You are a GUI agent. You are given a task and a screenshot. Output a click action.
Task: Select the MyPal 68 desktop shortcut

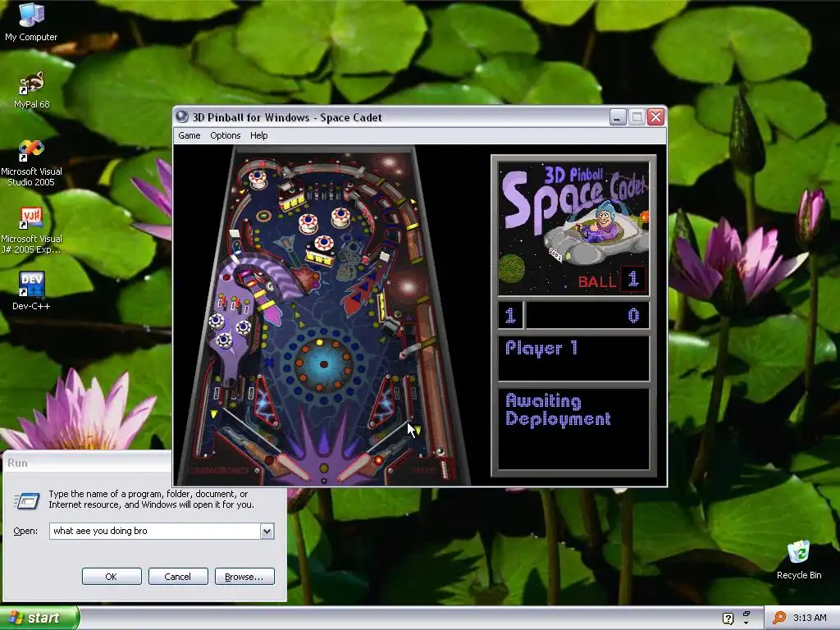coord(31,89)
